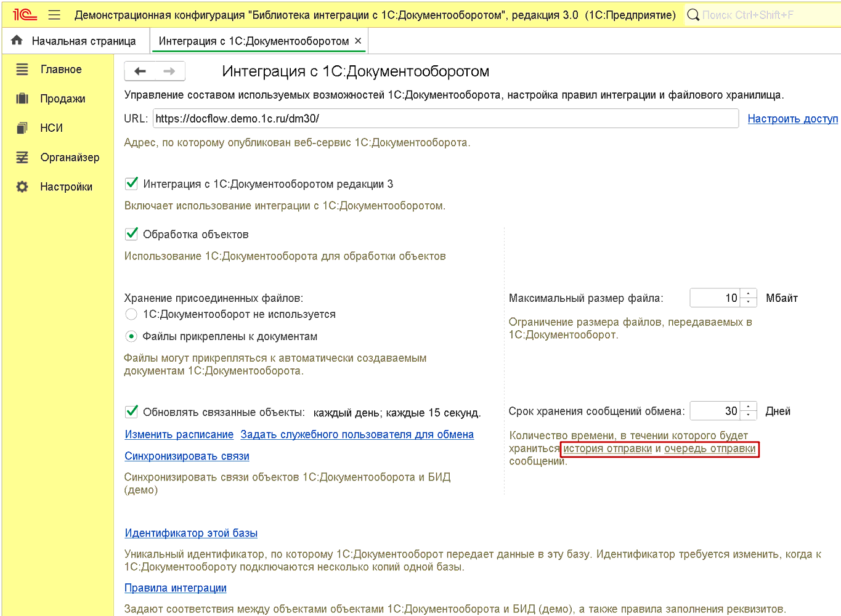Open Задать служебного пользователя для обмена link
Screen dimensions: 841x616
(x=357, y=434)
